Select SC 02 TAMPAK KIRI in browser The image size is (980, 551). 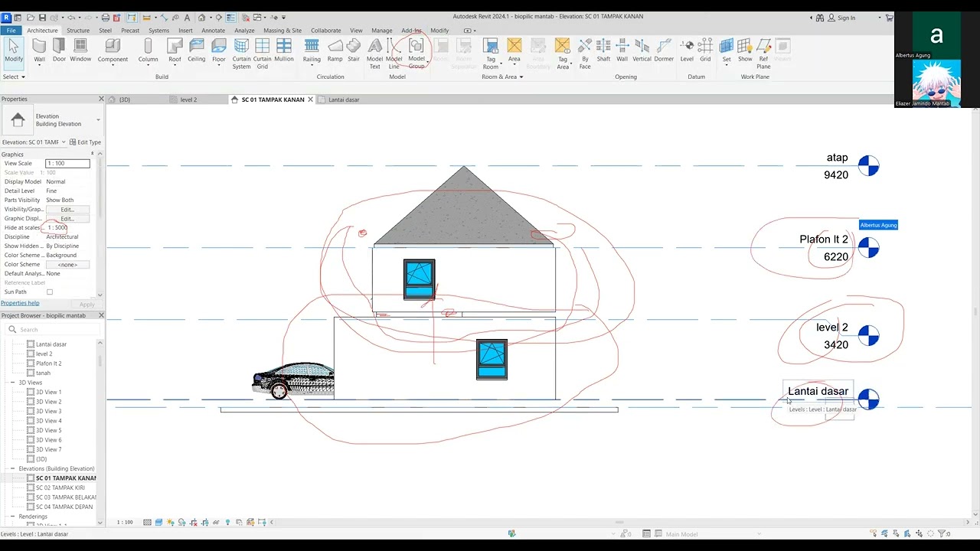point(60,487)
